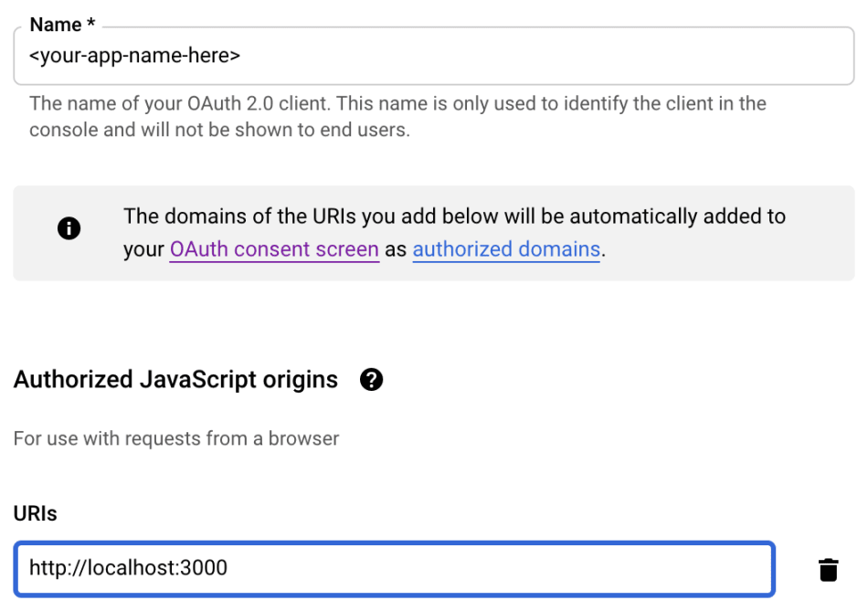Open the OAuth consent screen link
Screen dimensions: 868x611
[x=274, y=249]
